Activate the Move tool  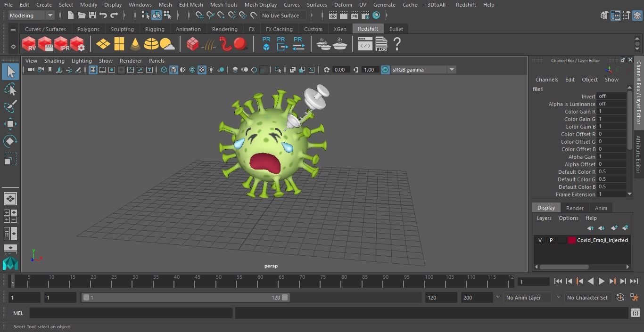10,124
